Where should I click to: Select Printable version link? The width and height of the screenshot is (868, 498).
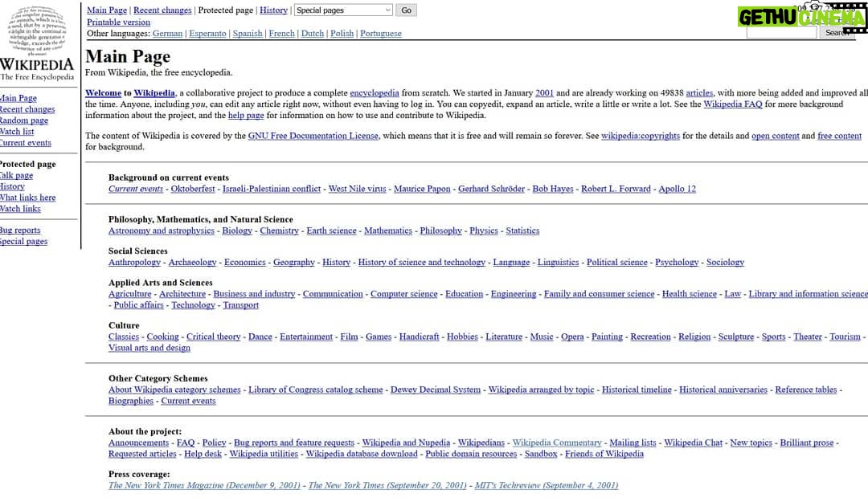pyautogui.click(x=118, y=22)
